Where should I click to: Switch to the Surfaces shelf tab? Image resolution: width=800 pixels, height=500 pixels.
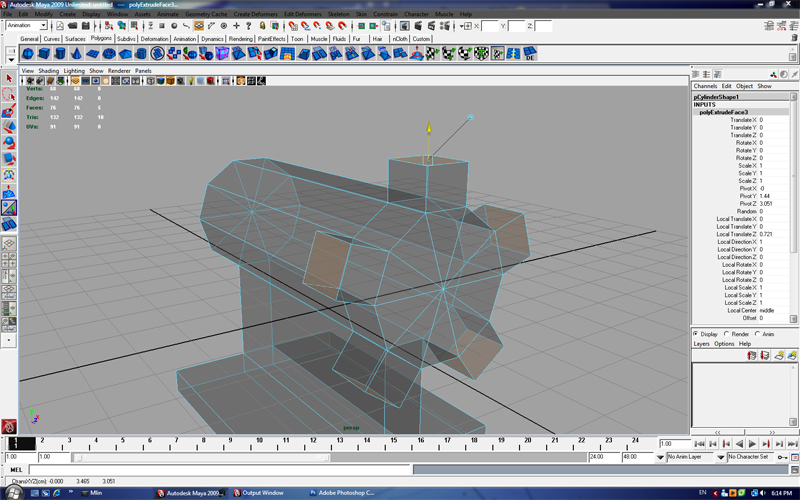[x=76, y=38]
